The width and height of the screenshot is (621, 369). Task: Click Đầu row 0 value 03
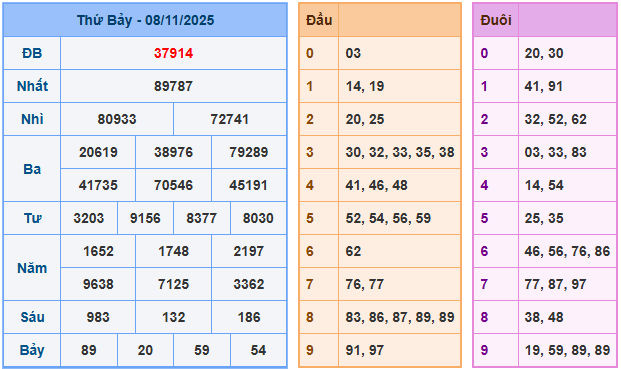[x=353, y=53]
